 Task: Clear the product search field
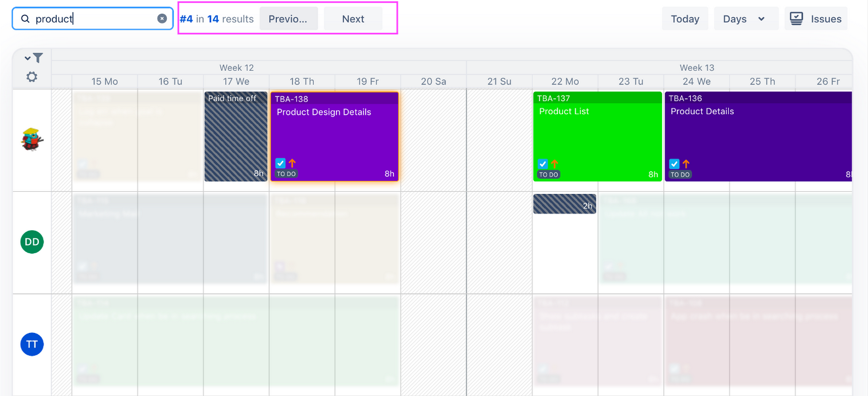point(162,19)
